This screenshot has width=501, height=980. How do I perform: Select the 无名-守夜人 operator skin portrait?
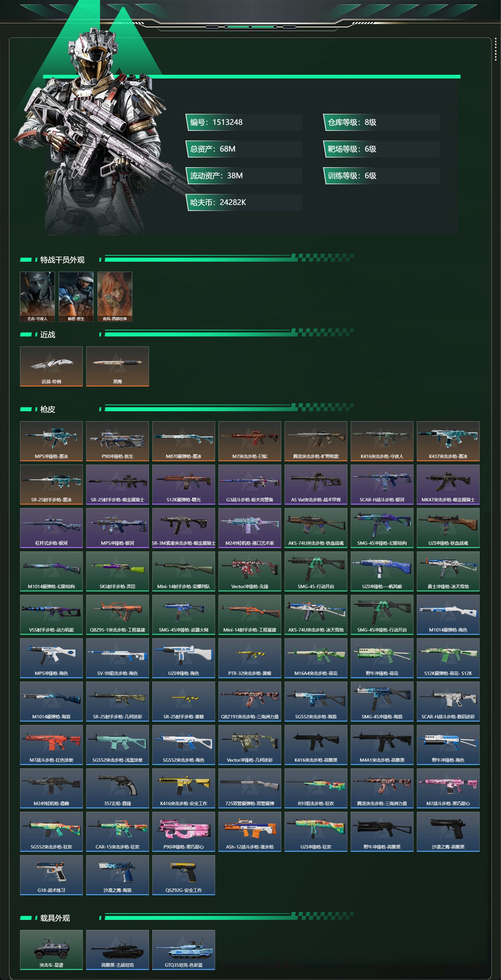click(x=37, y=297)
